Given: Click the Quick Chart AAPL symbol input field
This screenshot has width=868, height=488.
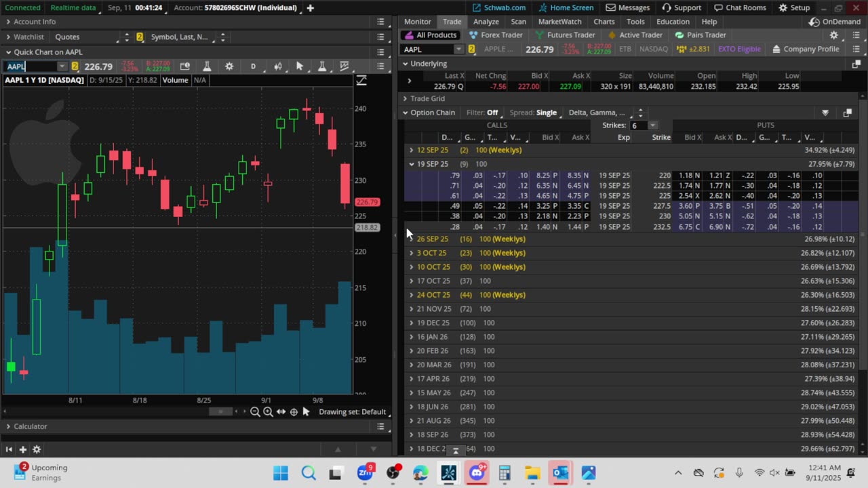Looking at the screenshot, I should 31,66.
